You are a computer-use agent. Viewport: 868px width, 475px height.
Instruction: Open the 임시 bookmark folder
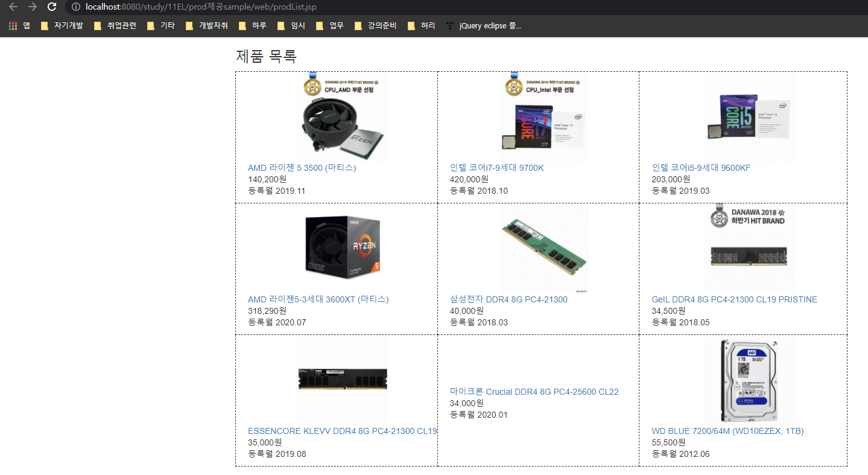(x=291, y=26)
